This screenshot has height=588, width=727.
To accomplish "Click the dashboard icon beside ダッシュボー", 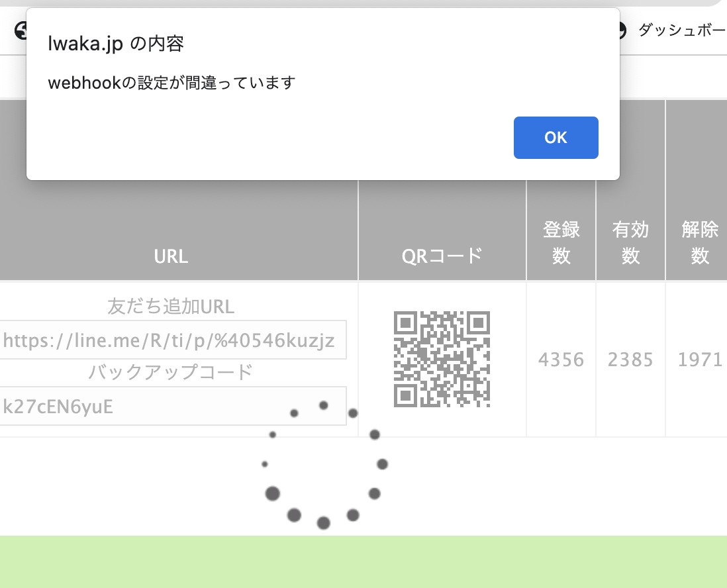I will (622, 30).
